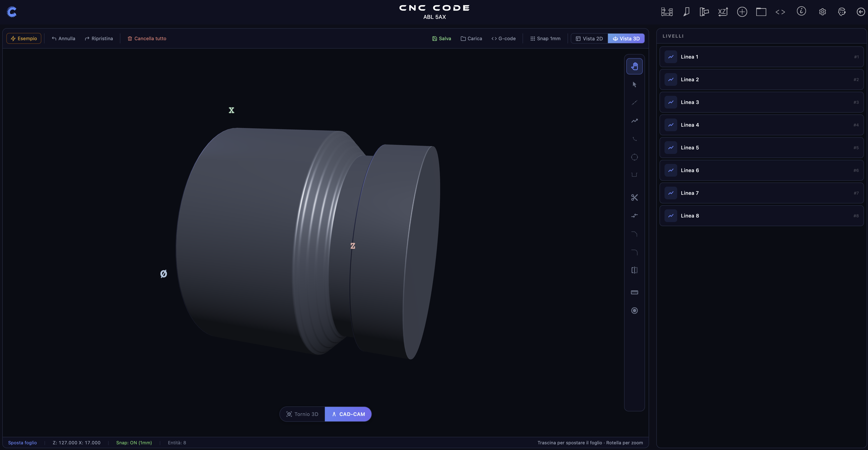This screenshot has height=450, width=868.
Task: Select the mirror flip tool
Action: [634, 270]
